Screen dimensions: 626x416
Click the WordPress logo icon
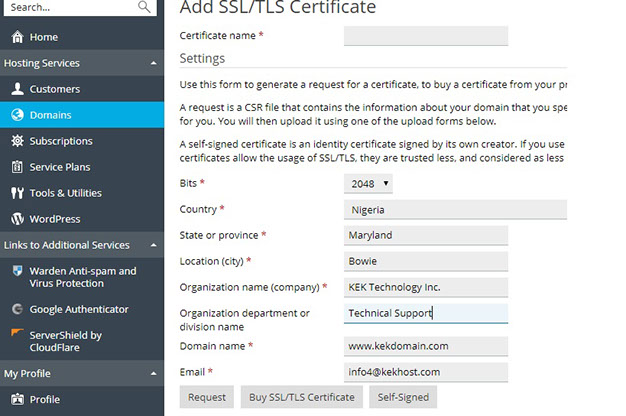click(x=17, y=219)
